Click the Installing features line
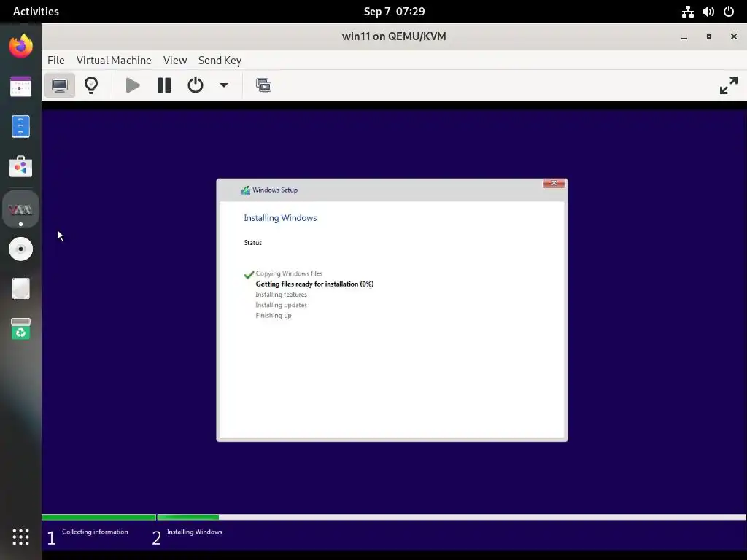This screenshot has height=560, width=747. (x=281, y=295)
